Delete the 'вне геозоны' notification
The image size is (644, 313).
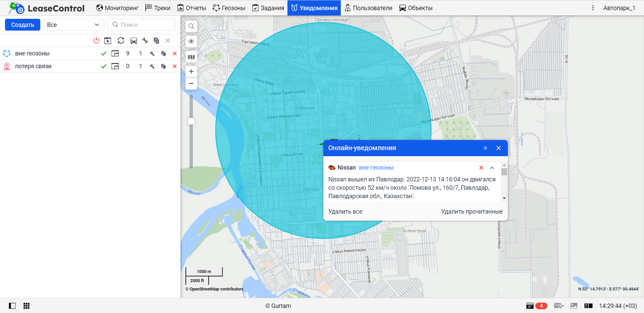(174, 54)
